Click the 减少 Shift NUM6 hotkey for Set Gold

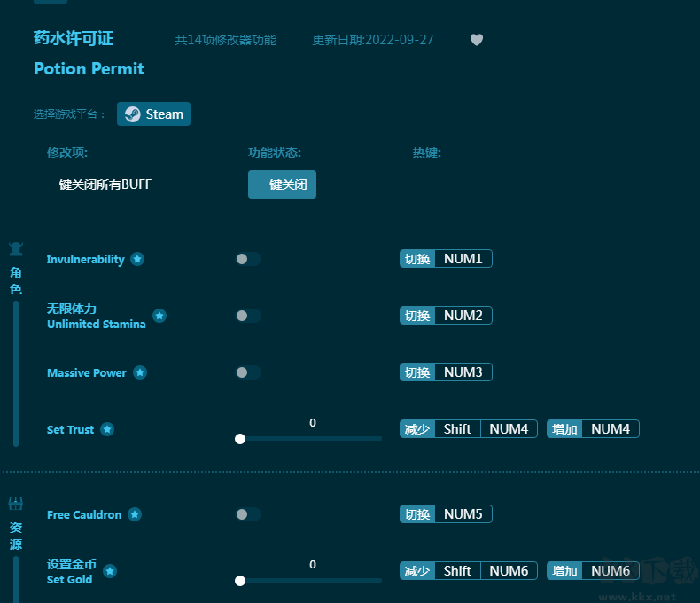[468, 571]
